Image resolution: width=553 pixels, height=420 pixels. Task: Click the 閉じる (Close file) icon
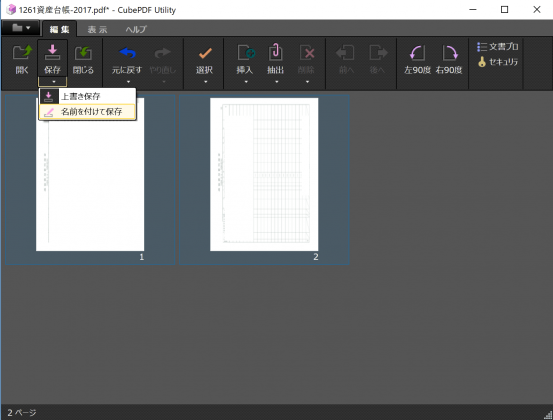(83, 53)
